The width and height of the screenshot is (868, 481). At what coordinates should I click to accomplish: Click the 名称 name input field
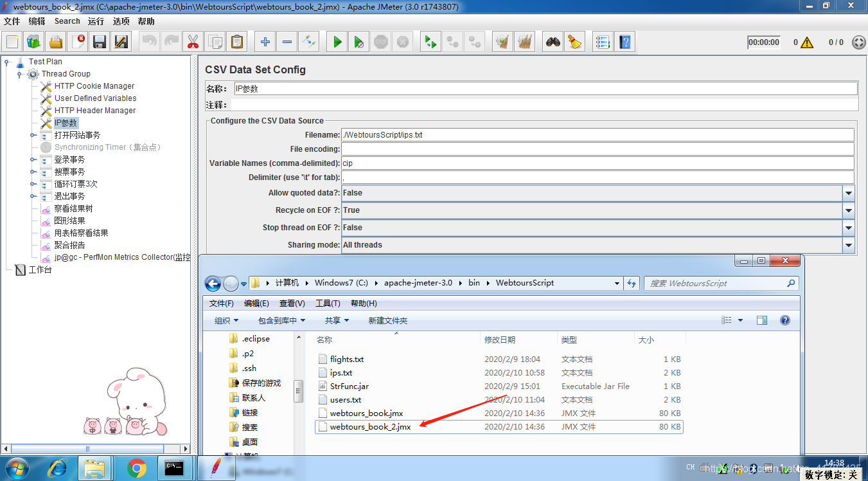545,89
